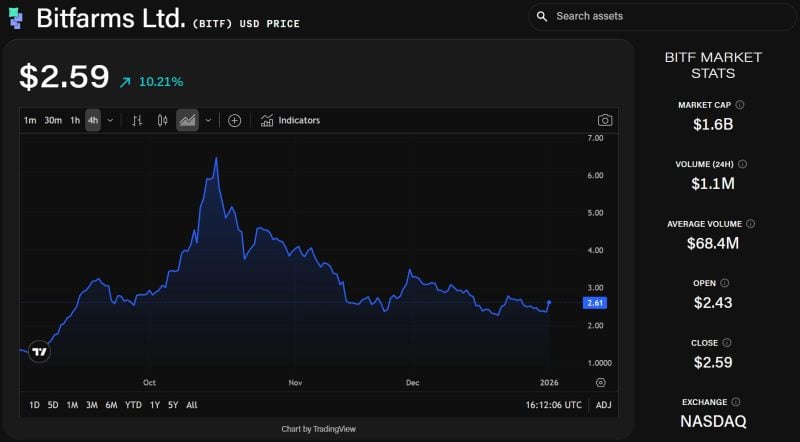The width and height of the screenshot is (800, 442).
Task: Select the 1Y date range
Action: click(155, 405)
